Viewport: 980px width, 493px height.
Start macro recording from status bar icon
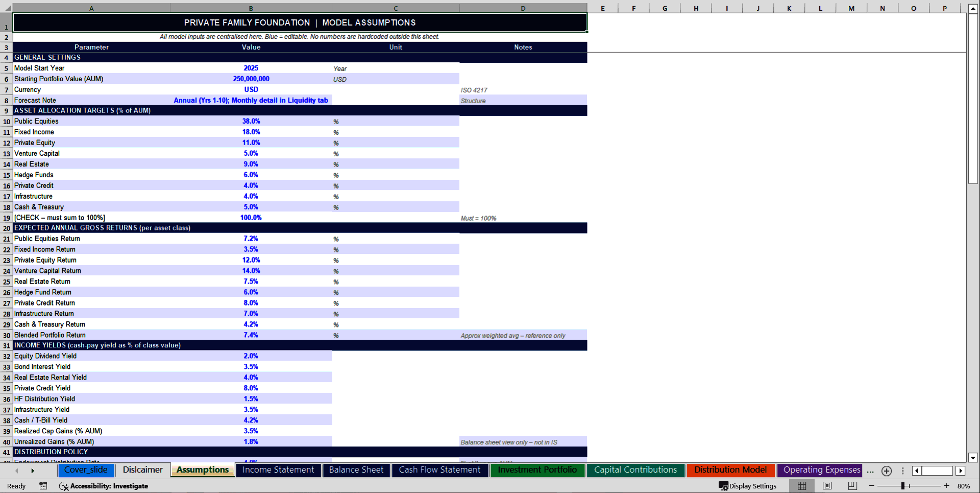[43, 486]
